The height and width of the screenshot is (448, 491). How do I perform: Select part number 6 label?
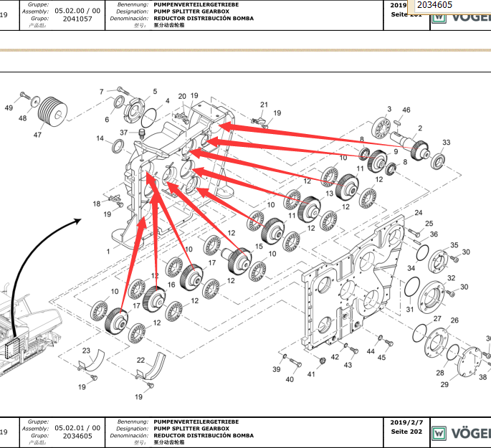107,120
